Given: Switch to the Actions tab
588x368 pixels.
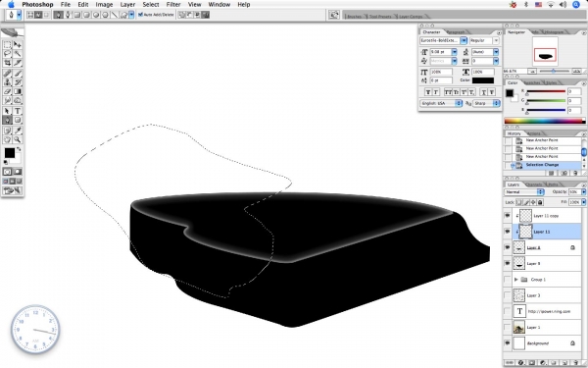Looking at the screenshot, I should 534,133.
